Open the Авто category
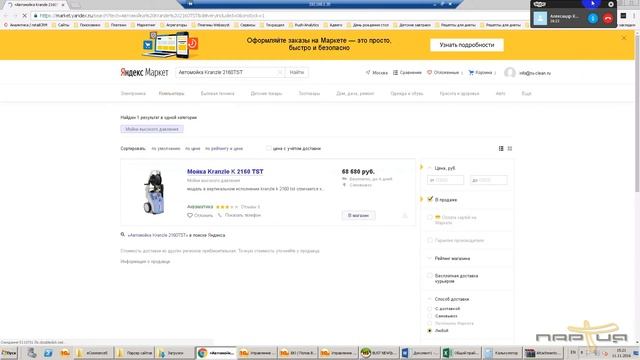The height and width of the screenshot is (360, 640). point(500,93)
